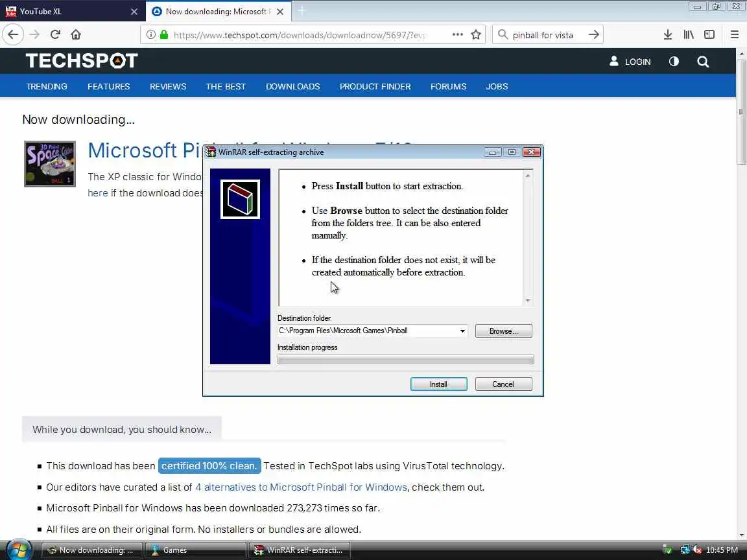
Task: Bookmark this page with the star icon
Action: tap(476, 34)
